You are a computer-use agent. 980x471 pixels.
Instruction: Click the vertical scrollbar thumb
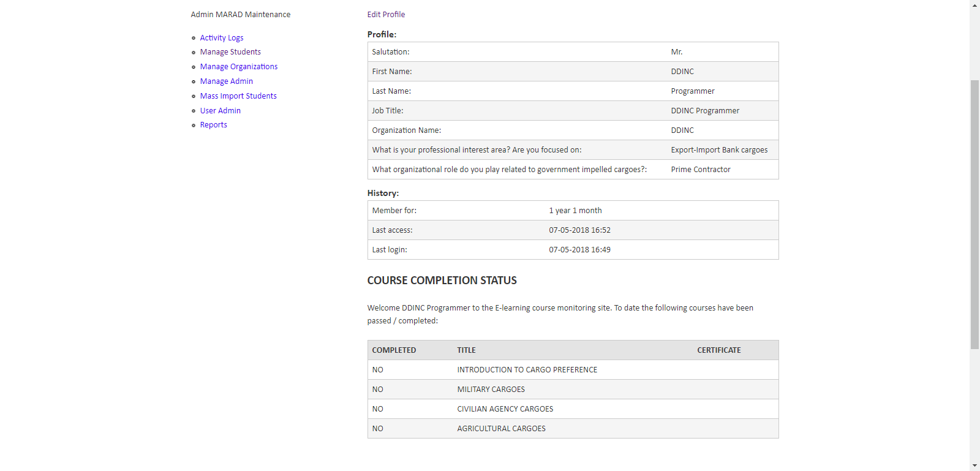click(974, 214)
